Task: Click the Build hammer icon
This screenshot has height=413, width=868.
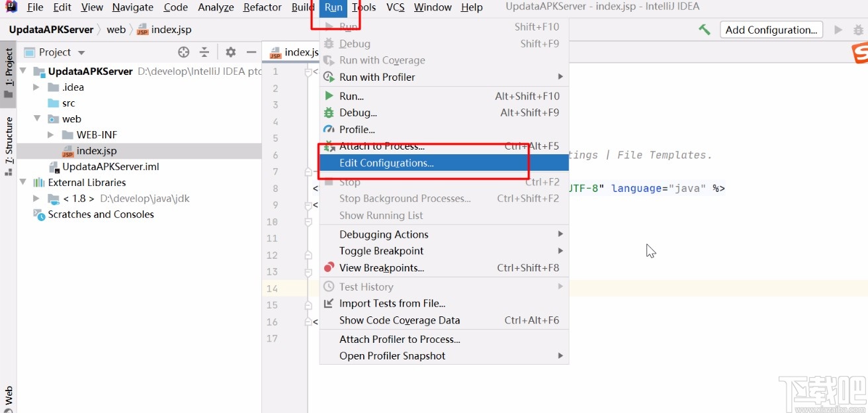Action: coord(705,29)
